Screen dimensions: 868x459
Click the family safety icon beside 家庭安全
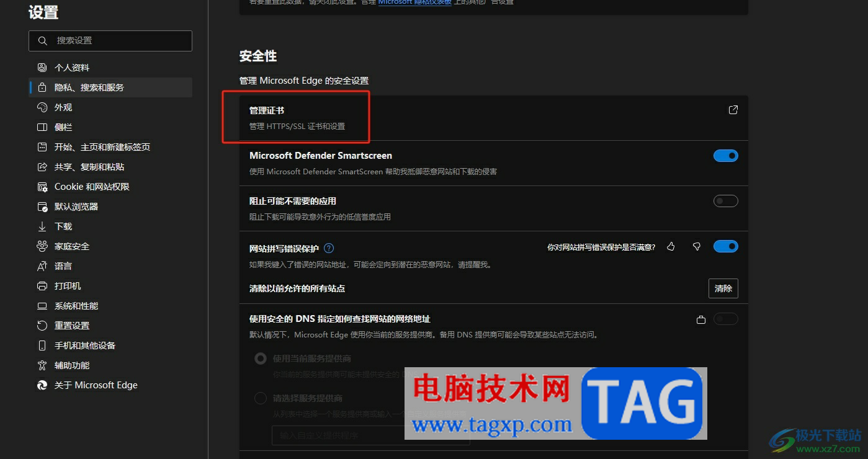pos(42,246)
